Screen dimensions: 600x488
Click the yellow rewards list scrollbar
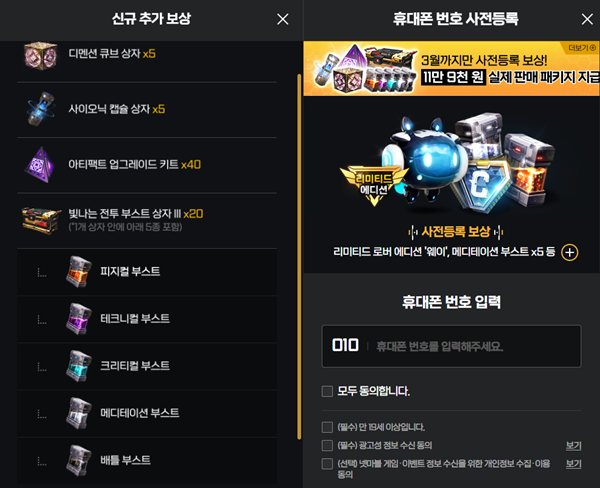[299, 256]
